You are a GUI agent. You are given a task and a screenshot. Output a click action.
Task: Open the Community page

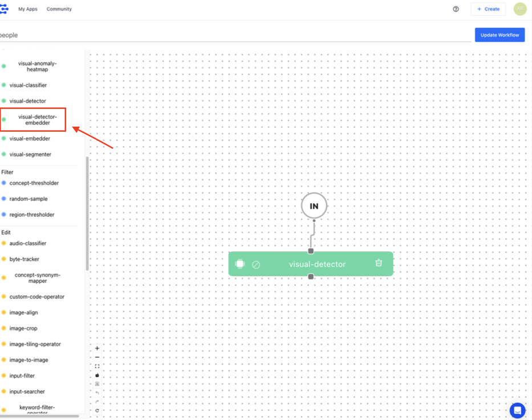coord(59,9)
